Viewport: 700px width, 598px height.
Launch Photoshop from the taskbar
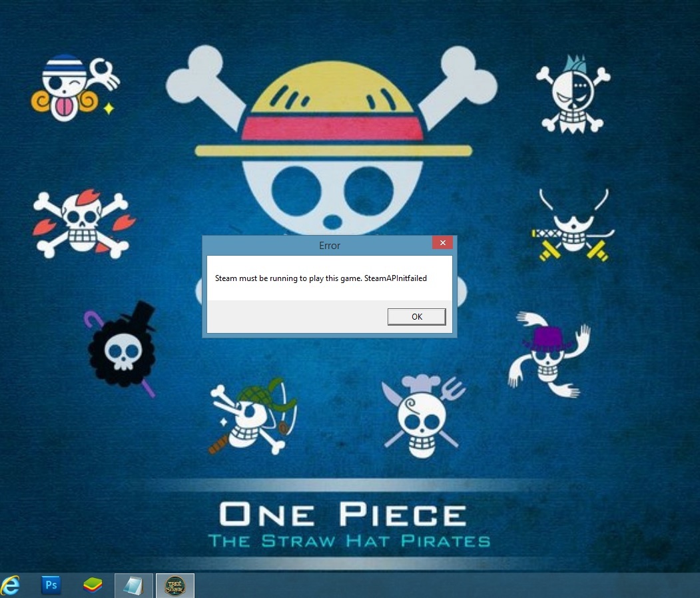pos(51,585)
